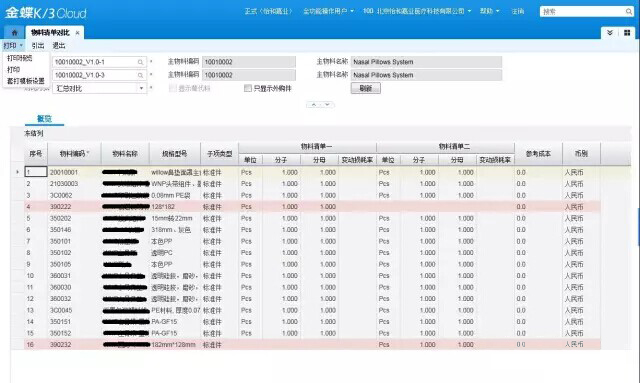The height and width of the screenshot is (383, 640).
Task: Select row 4 with code 390222
Action: [x=312, y=207]
